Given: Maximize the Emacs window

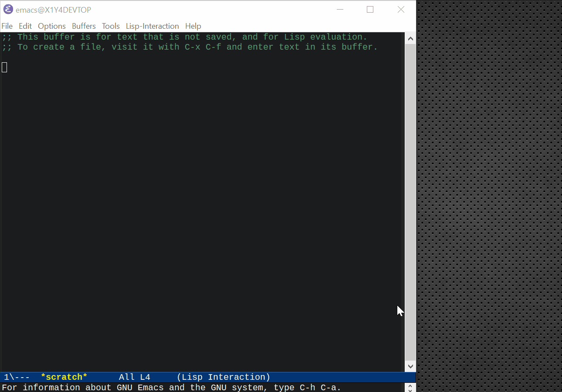Looking at the screenshot, I should (x=370, y=10).
